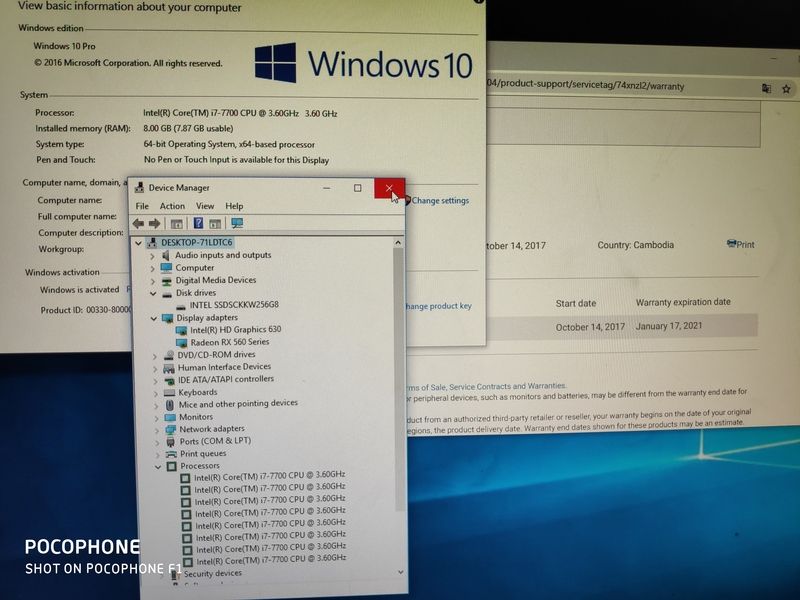This screenshot has width=800, height=600.
Task: Click the INTEL SSDSCKKW256G8 drive icon
Action: (x=180, y=306)
